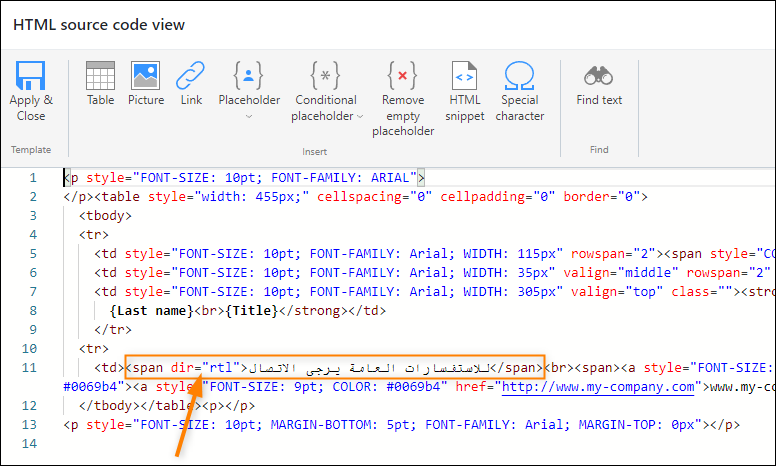Click line number 1 in the gutter
This screenshot has height=466, width=776.
(33, 178)
